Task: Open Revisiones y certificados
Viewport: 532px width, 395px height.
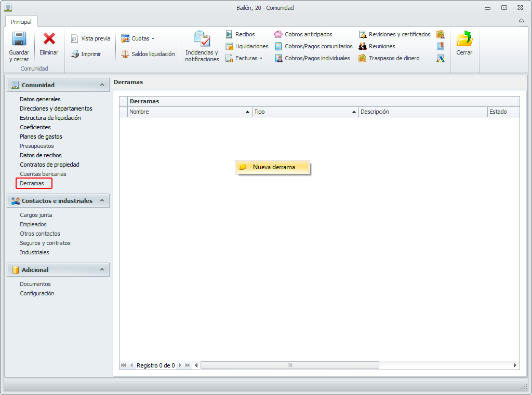Action: click(395, 34)
